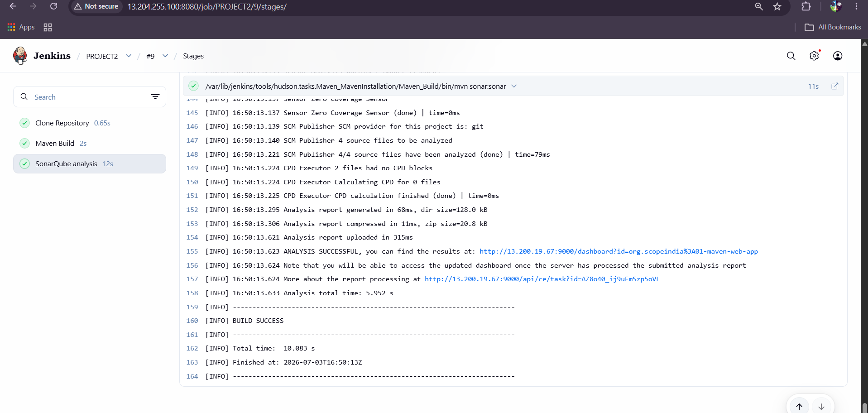Click the Stages breadcrumb
The width and height of the screenshot is (868, 413).
pos(193,56)
